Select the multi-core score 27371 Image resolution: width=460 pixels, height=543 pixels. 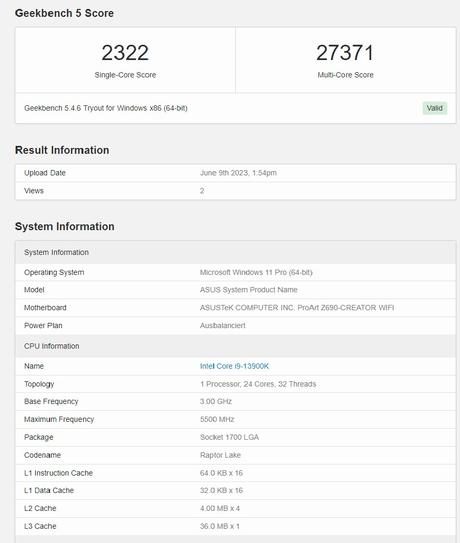345,53
